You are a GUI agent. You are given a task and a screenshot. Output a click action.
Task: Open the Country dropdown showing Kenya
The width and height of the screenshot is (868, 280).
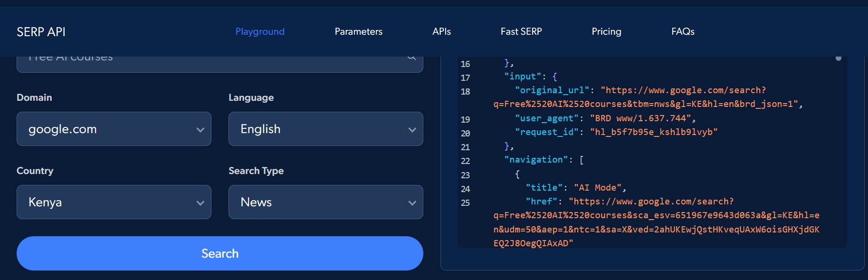(x=114, y=202)
